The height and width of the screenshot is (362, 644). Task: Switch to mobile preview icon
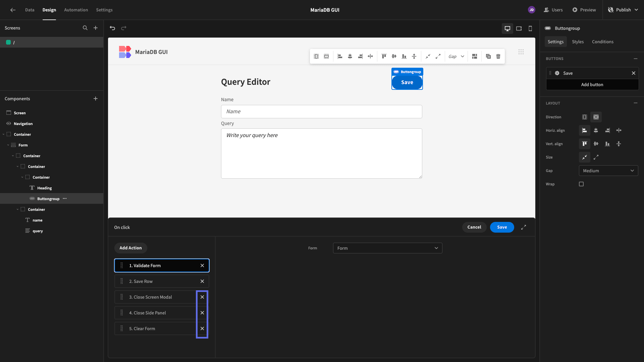(x=530, y=28)
